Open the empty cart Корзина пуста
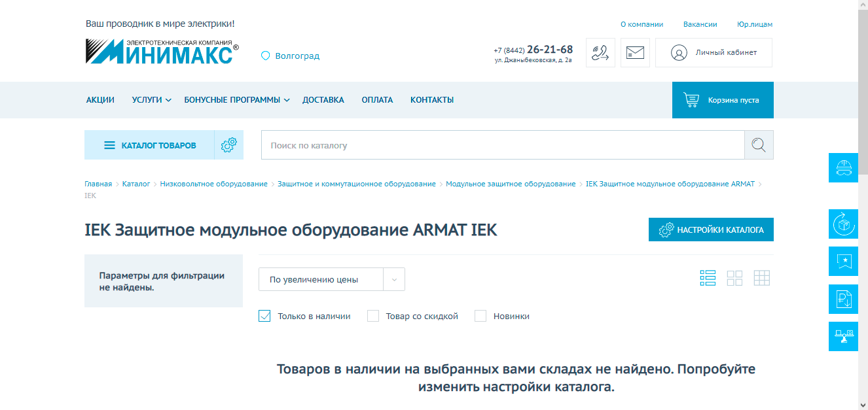Screen dimensions: 868x410 723,100
